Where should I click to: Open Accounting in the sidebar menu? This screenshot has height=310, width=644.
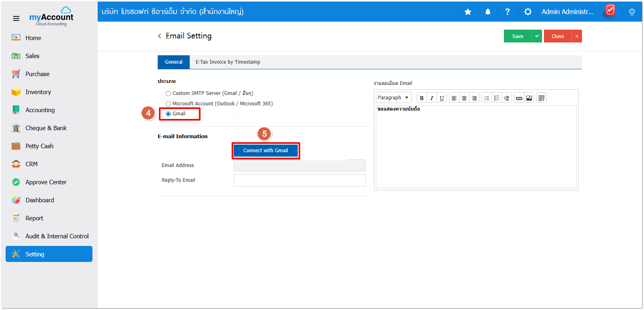coord(40,110)
